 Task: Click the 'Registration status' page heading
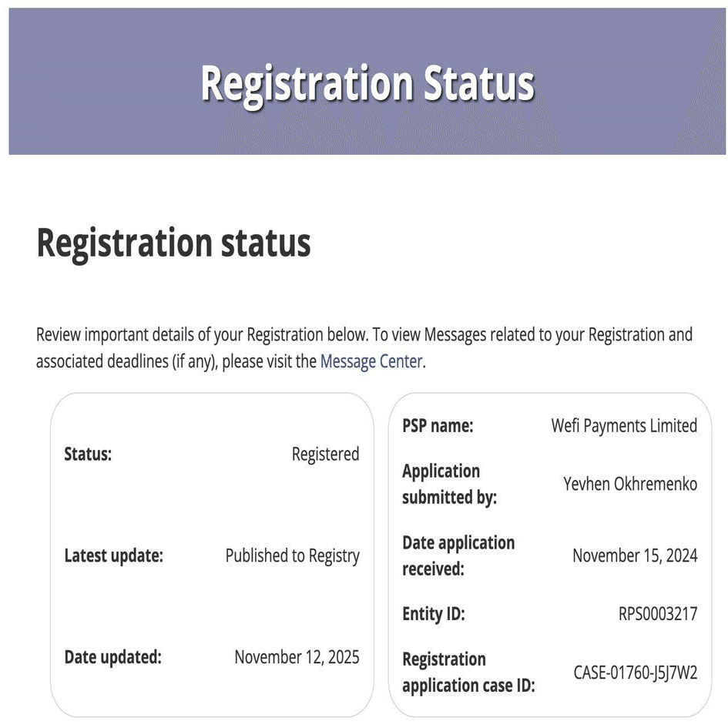(173, 243)
